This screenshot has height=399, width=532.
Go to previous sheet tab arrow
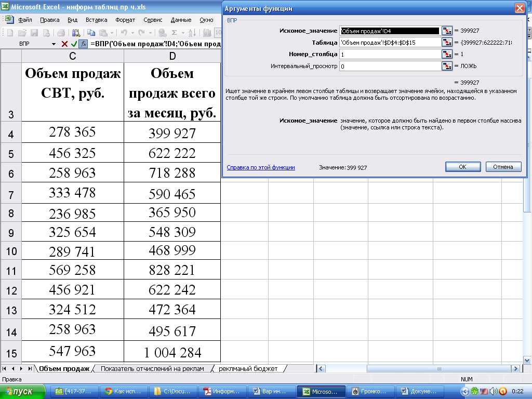[x=13, y=368]
